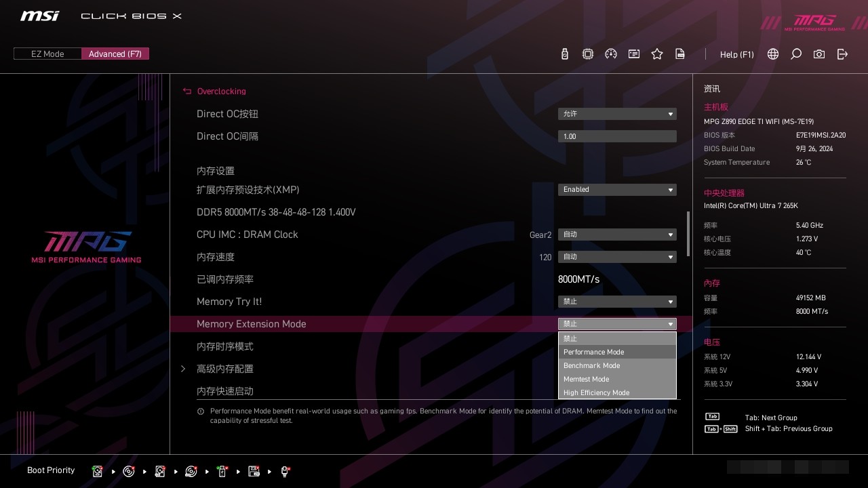Click the Direct OC间隔 value field
This screenshot has height=488, width=868.
coord(617,136)
